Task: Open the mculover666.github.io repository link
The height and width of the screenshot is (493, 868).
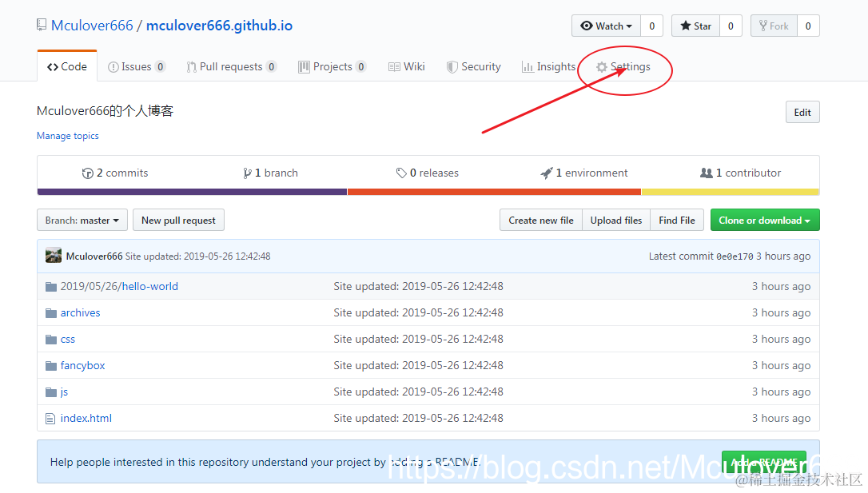Action: (x=219, y=26)
